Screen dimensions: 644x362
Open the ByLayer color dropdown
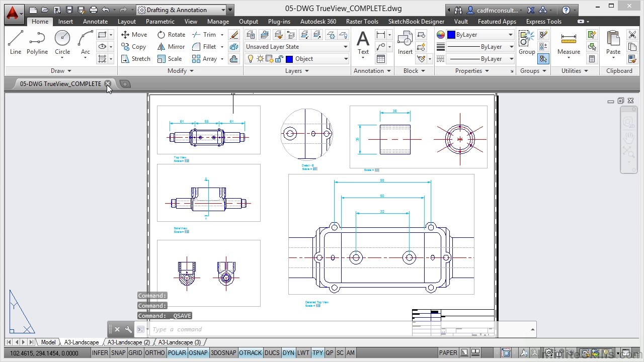480,35
